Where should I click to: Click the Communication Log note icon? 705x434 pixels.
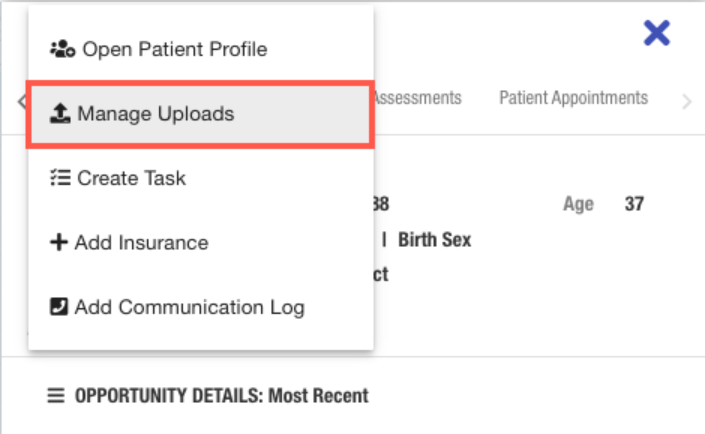click(59, 308)
